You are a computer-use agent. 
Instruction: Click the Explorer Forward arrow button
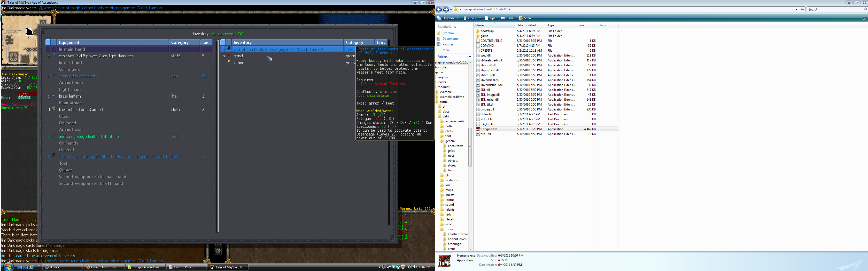click(x=446, y=10)
